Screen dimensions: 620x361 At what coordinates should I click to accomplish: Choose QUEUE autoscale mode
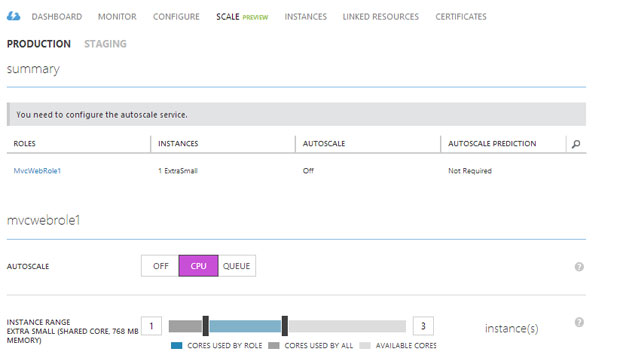tap(236, 266)
